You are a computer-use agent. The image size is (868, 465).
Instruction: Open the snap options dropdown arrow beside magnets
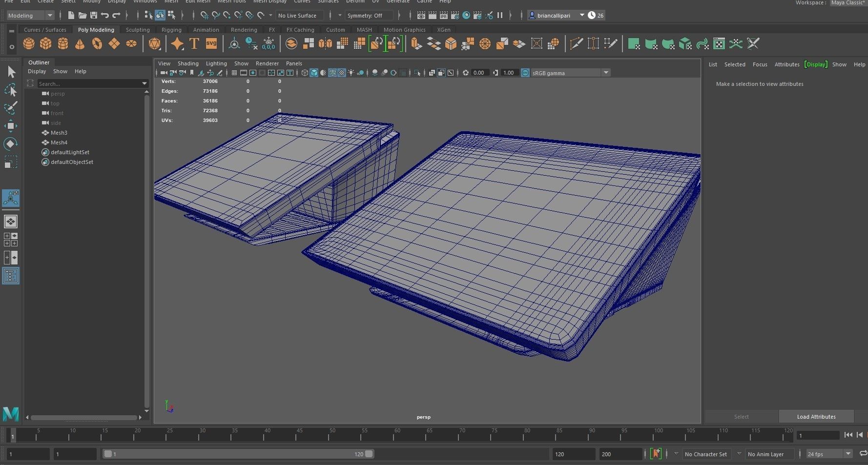coord(270,16)
